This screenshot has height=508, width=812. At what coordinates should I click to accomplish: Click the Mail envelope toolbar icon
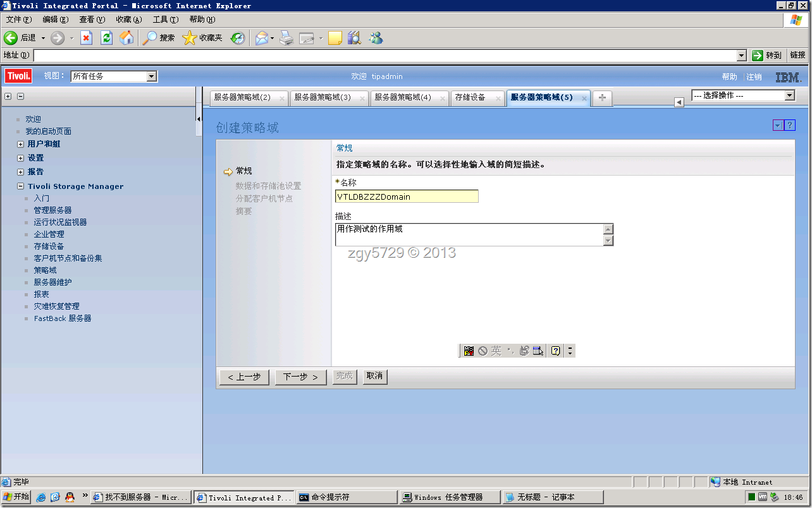point(262,38)
